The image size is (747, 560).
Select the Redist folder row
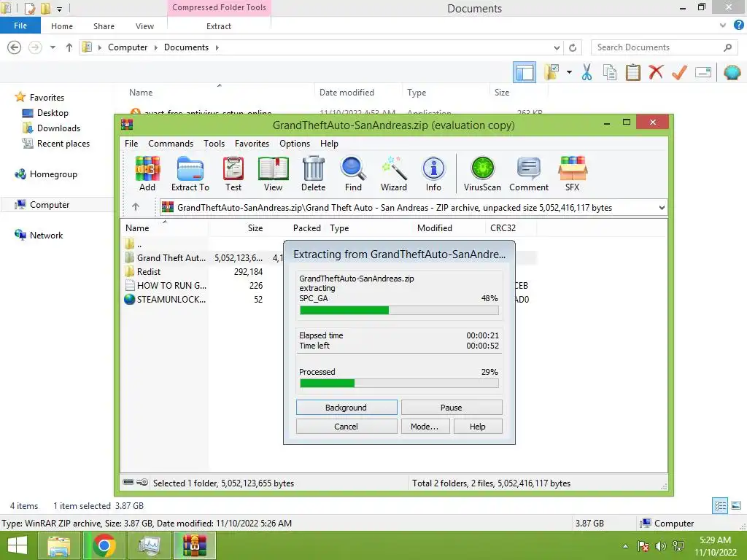[196, 271]
